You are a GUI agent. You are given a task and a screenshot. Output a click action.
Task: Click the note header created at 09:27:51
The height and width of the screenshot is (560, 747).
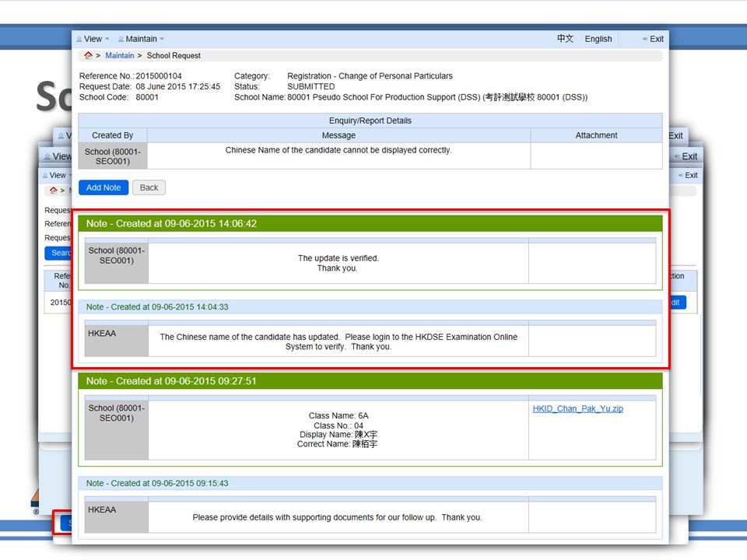point(370,381)
